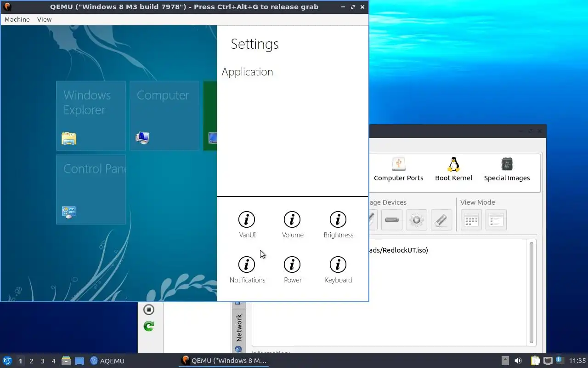
Task: Click the AQEMU green reset icon
Action: pyautogui.click(x=148, y=326)
